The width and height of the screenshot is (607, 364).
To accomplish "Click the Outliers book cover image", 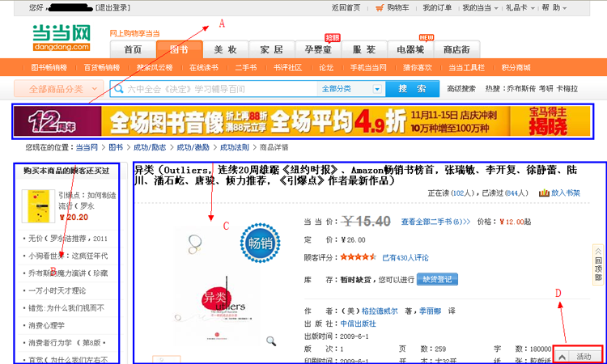I will [217, 286].
